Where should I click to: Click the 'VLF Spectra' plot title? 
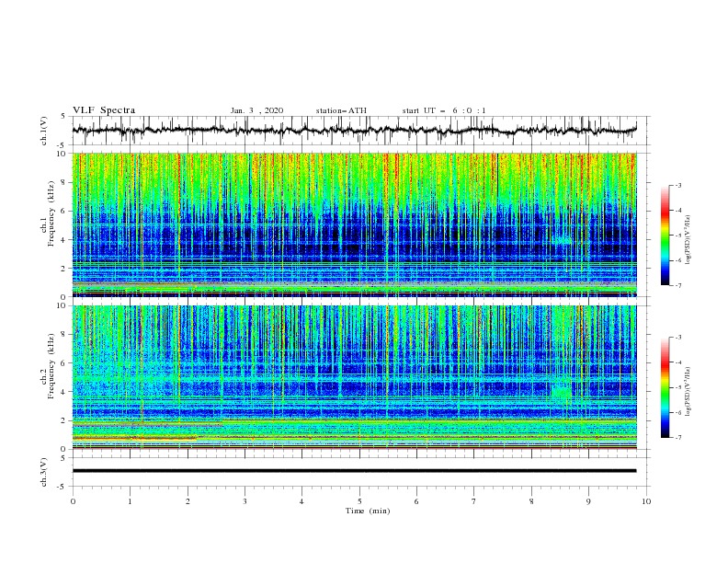click(104, 110)
